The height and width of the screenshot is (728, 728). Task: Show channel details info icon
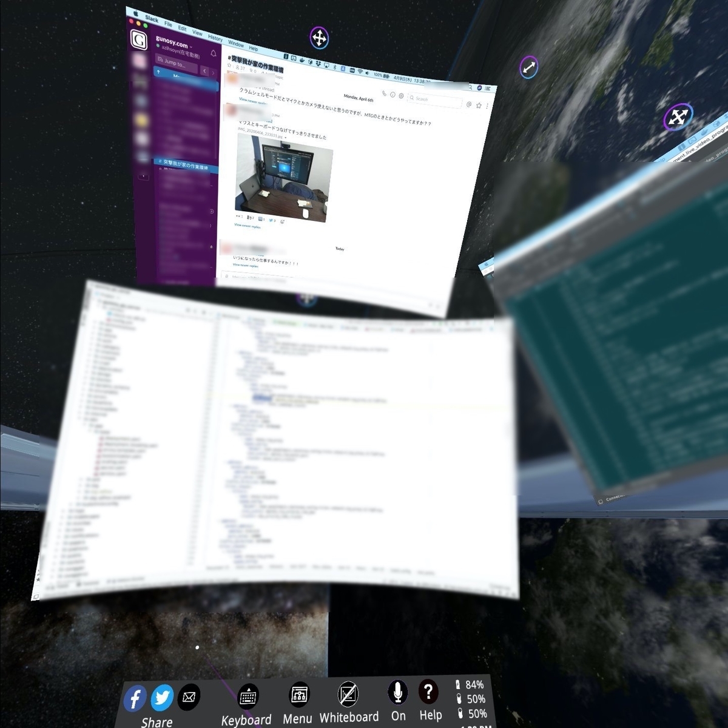coord(393,95)
